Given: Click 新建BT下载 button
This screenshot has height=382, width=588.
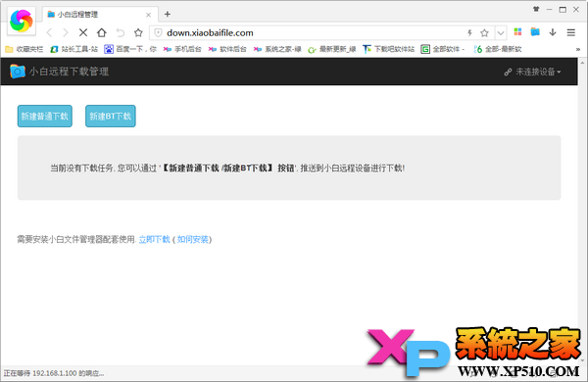Looking at the screenshot, I should point(110,117).
